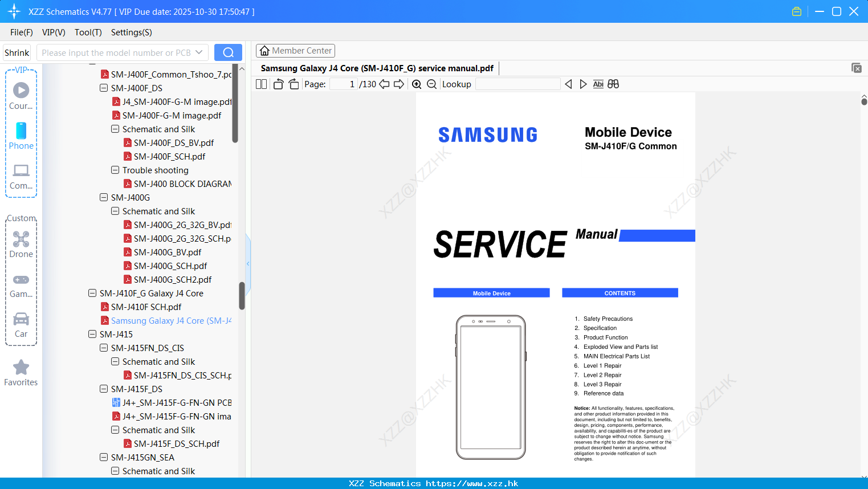Select the Computer category icon
Image resolution: width=868 pixels, height=489 pixels.
pos(21,170)
